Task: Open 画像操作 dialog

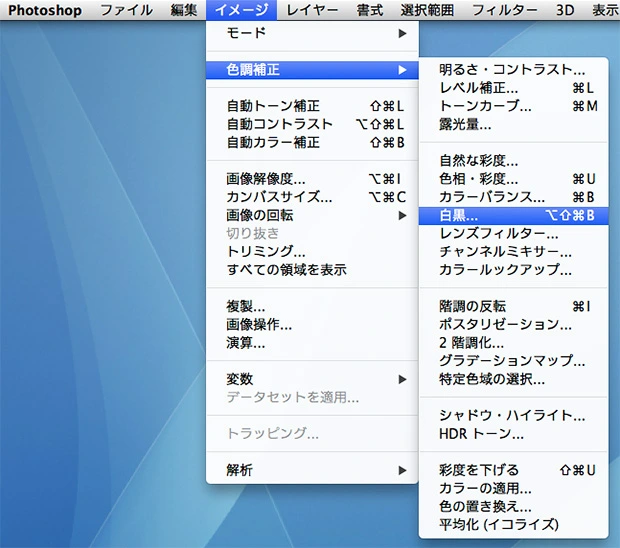Action: tap(312, 325)
